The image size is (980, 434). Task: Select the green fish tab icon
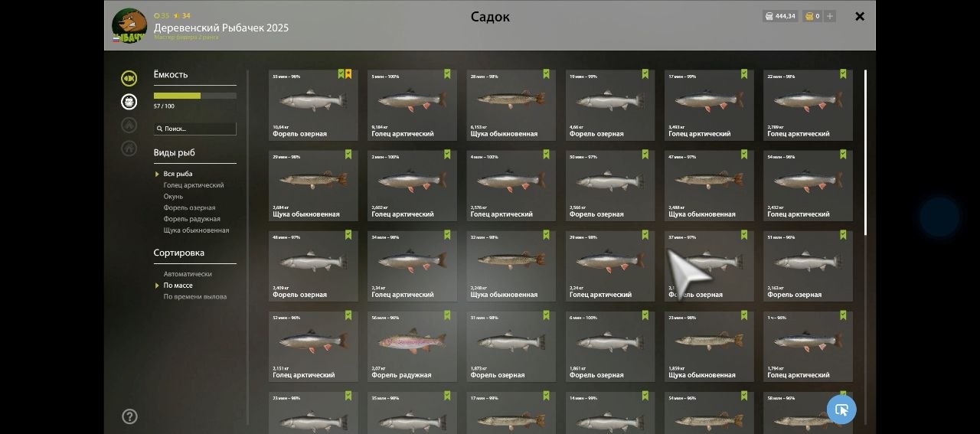[x=129, y=78]
